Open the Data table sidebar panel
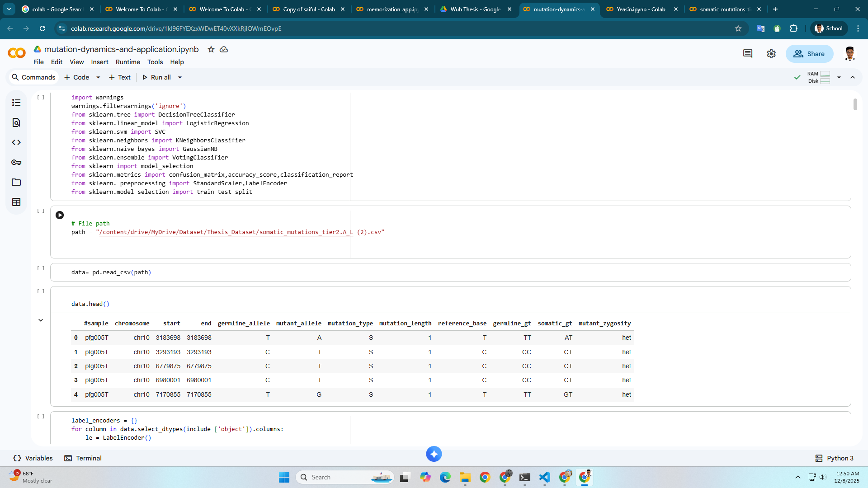 [x=16, y=202]
